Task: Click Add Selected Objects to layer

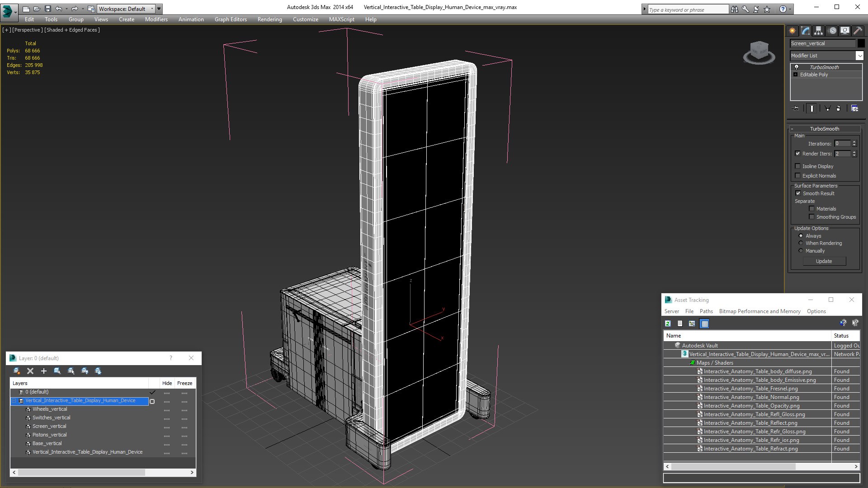Action: tap(44, 371)
